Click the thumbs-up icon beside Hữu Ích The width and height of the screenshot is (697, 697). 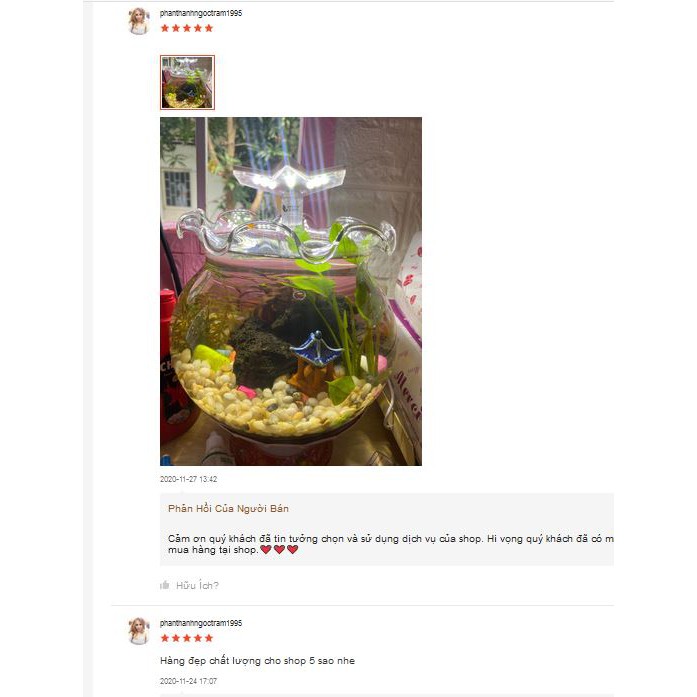click(x=164, y=585)
